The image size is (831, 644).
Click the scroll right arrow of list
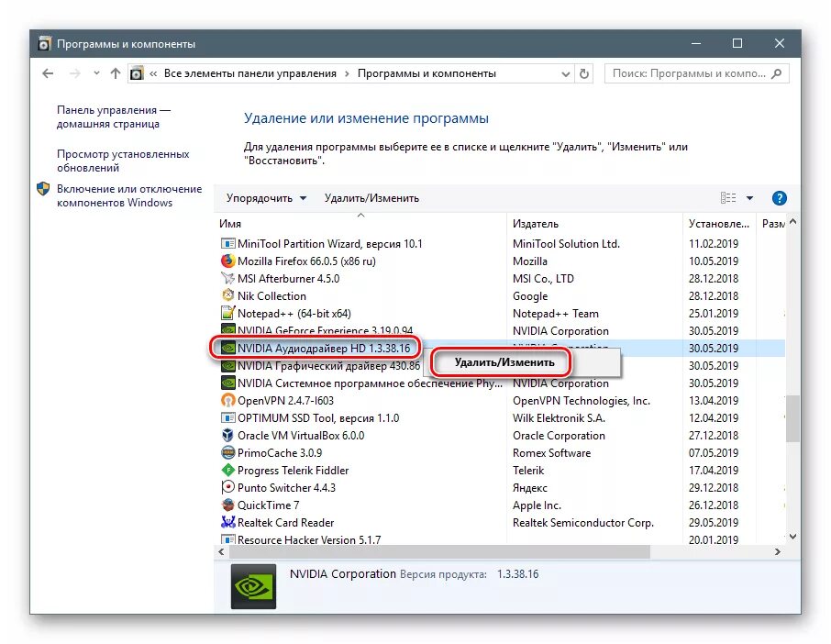[x=778, y=551]
